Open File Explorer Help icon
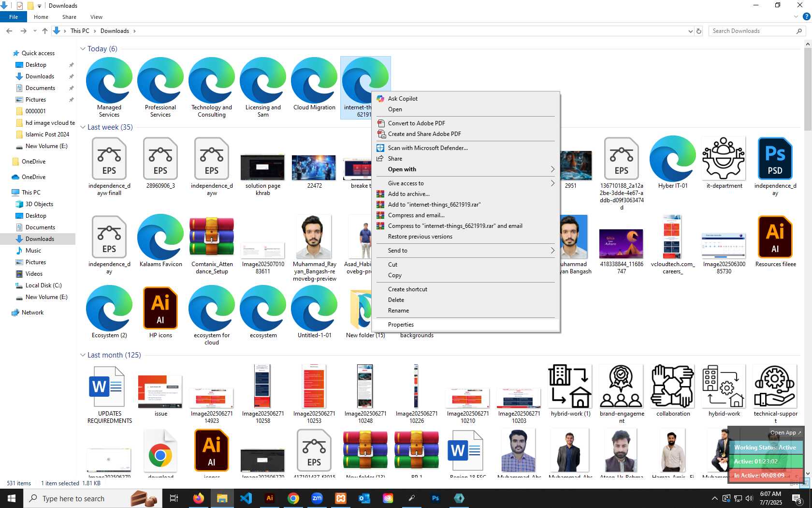Viewport: 812px width, 508px height. coord(807,16)
